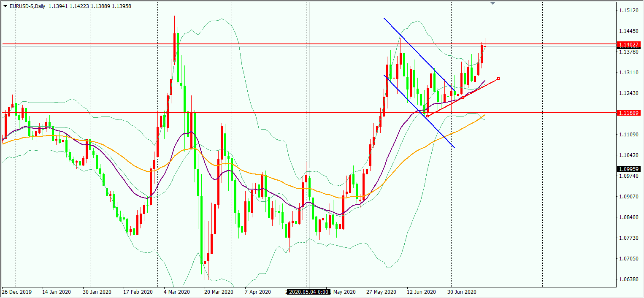Click the 1.14450 price scale value
The width and height of the screenshot is (644, 298).
(x=629, y=31)
